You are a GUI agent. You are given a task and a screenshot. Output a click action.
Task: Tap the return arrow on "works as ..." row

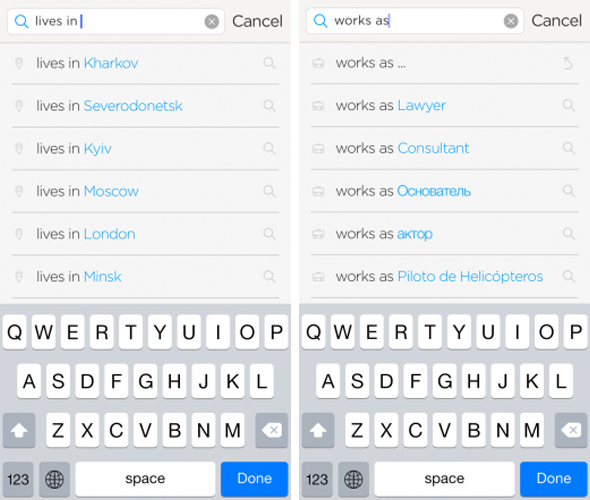pos(568,63)
